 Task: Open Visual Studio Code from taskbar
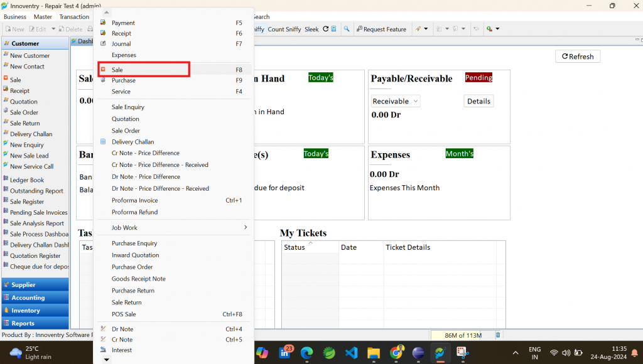point(351,353)
